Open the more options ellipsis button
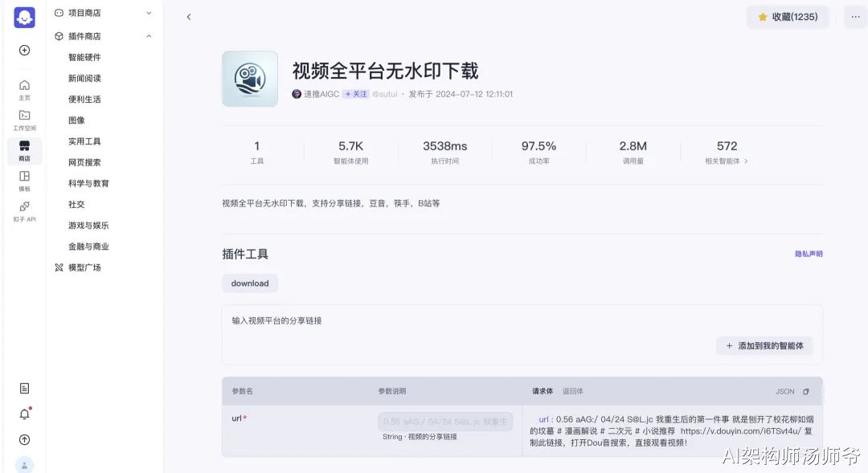868x473 pixels. [855, 17]
